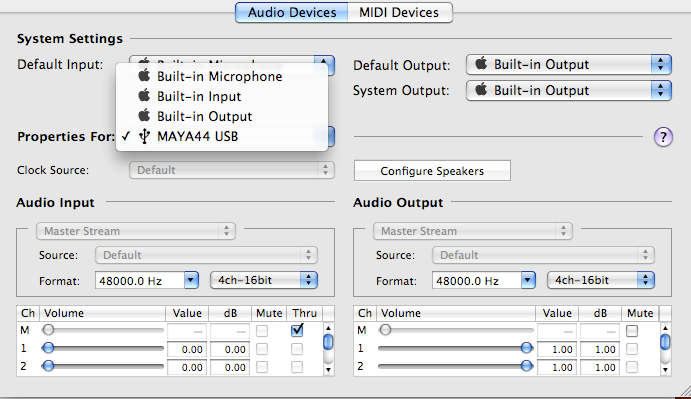Toggle Mute checkbox for output channel 2
Viewport: 691px width, 399px height.
632,367
